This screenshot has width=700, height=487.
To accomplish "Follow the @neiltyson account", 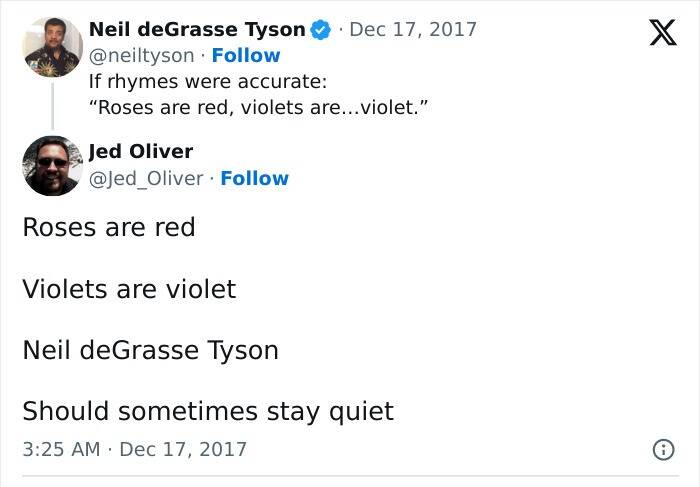I will pyautogui.click(x=245, y=55).
